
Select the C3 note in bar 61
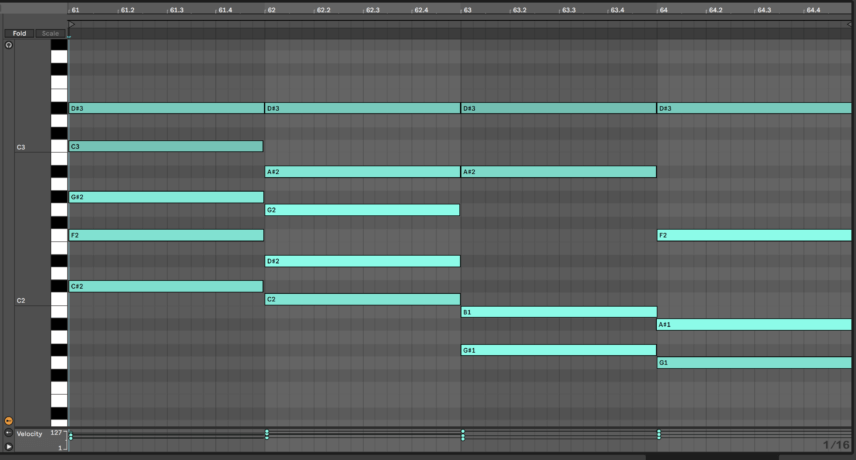point(166,146)
